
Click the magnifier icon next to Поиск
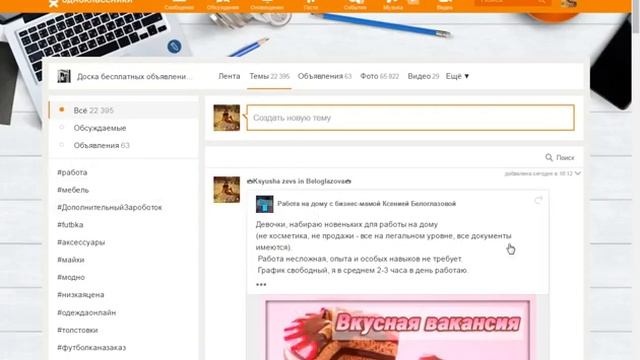(549, 157)
